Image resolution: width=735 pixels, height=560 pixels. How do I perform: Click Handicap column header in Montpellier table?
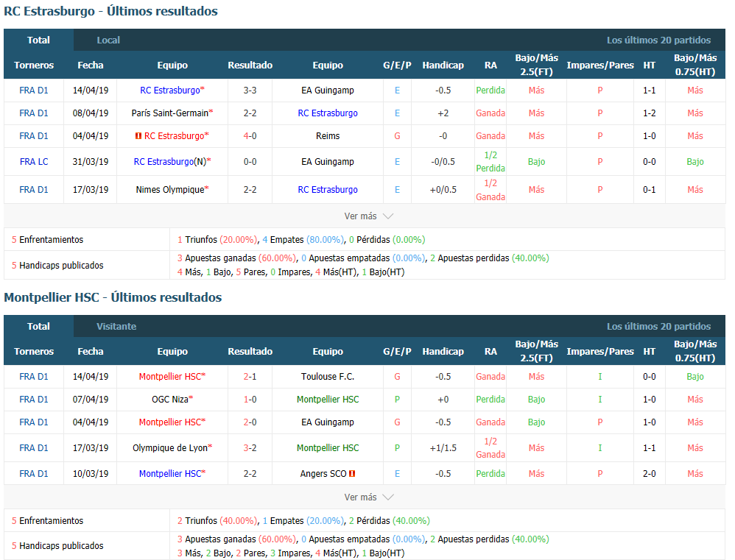tap(443, 351)
